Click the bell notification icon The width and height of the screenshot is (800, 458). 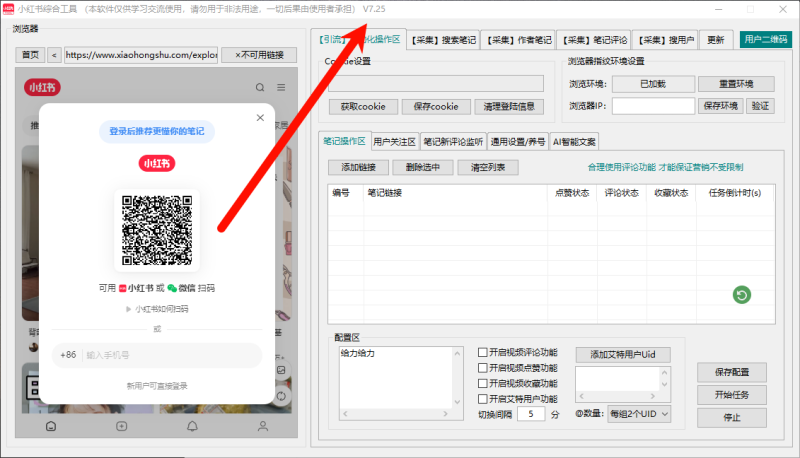point(192,426)
